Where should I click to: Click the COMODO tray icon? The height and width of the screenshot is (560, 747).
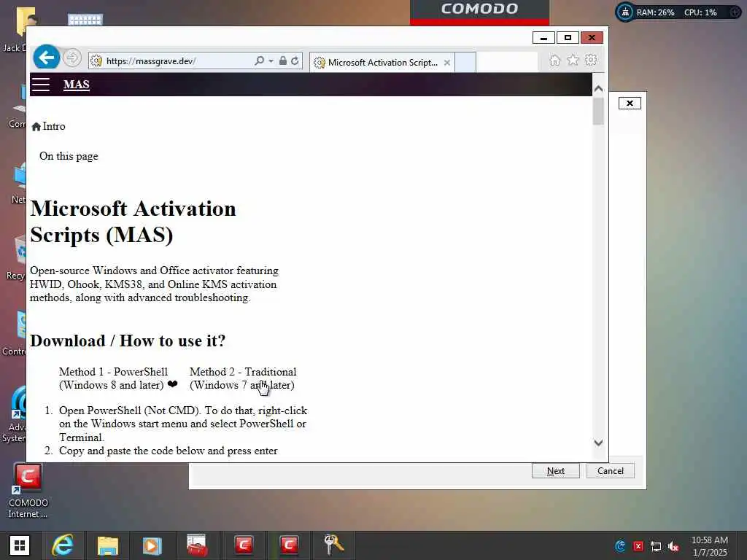point(620,545)
